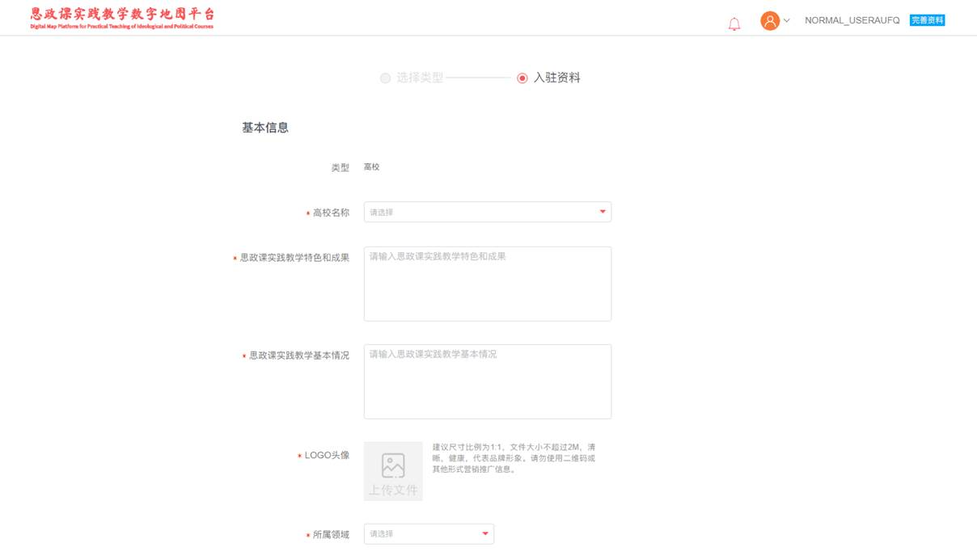Click red arrow in 所属领域 field
The image size is (977, 560).
(485, 533)
